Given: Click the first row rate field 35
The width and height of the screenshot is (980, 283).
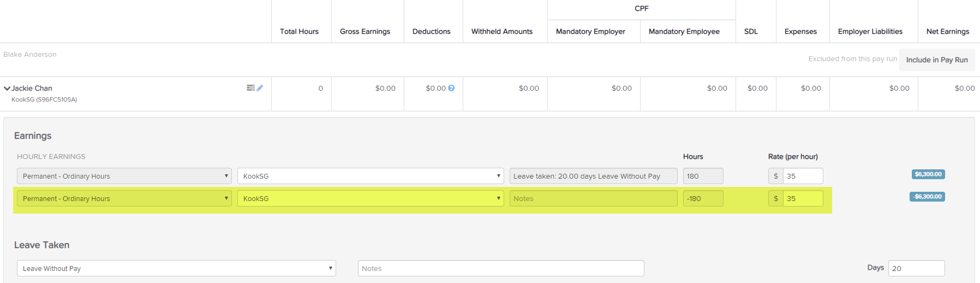Looking at the screenshot, I should (803, 176).
